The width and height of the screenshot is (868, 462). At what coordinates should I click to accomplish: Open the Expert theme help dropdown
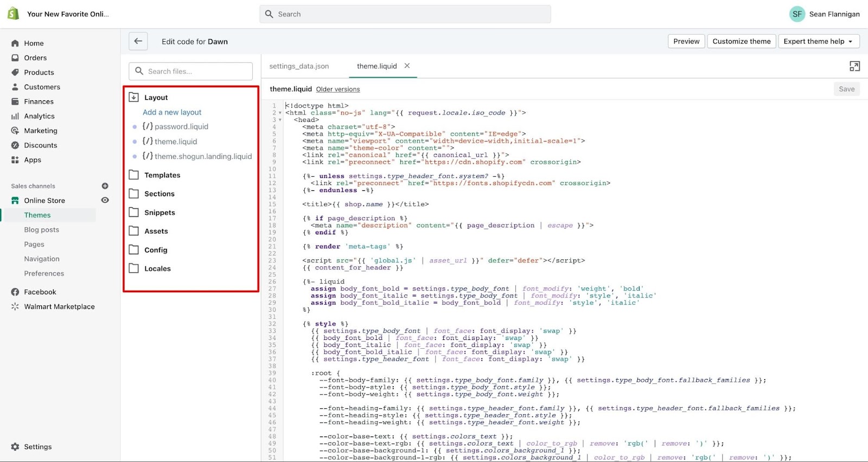pyautogui.click(x=819, y=41)
